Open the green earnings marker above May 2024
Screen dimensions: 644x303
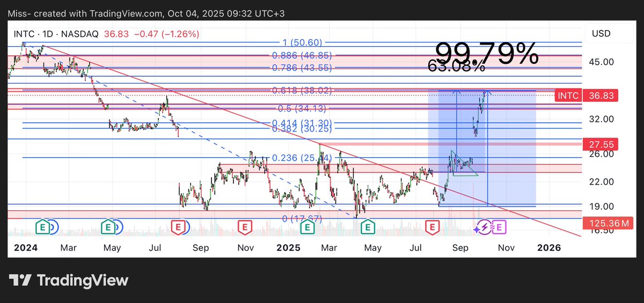coord(109,227)
